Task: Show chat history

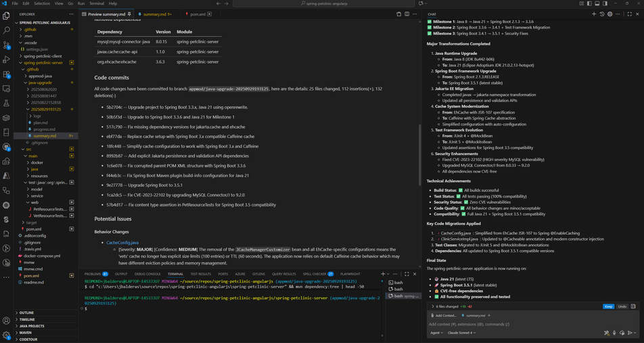Action: coord(601,14)
